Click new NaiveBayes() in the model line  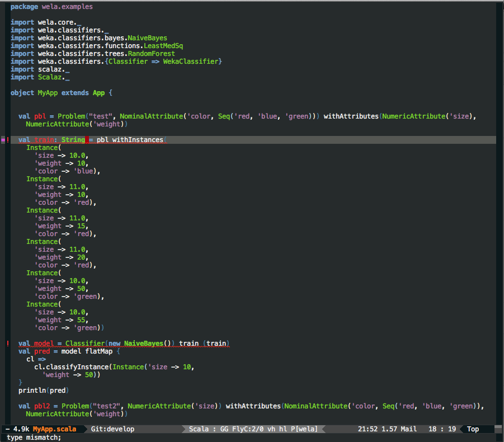[x=139, y=344]
